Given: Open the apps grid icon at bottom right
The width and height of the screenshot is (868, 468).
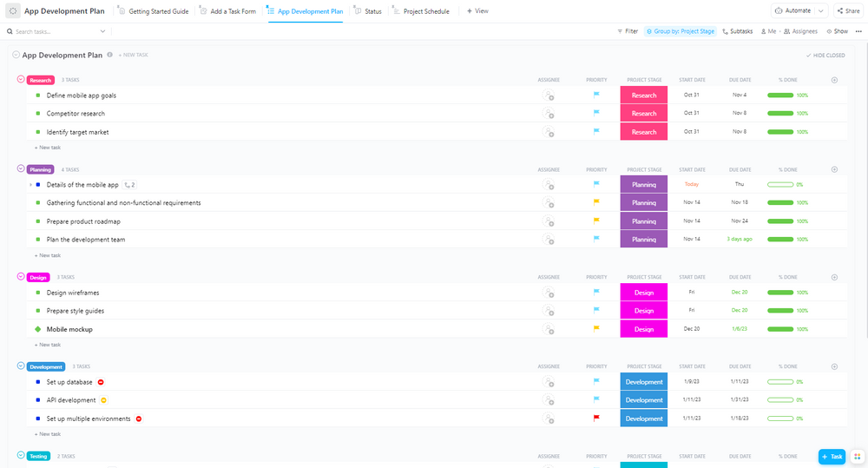Looking at the screenshot, I should [x=857, y=457].
